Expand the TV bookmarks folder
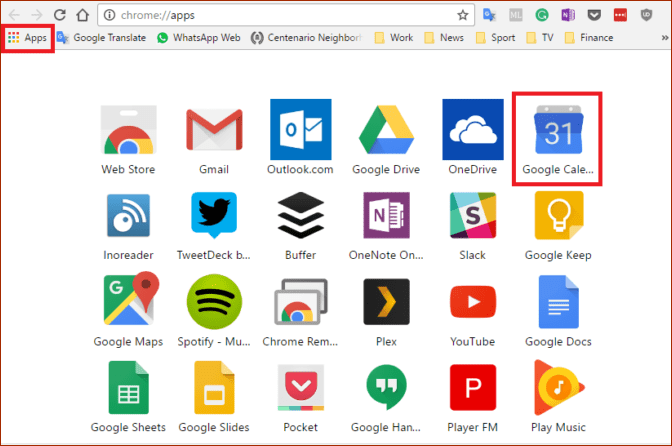Viewport: 672px width, 446px height. pyautogui.click(x=540, y=38)
